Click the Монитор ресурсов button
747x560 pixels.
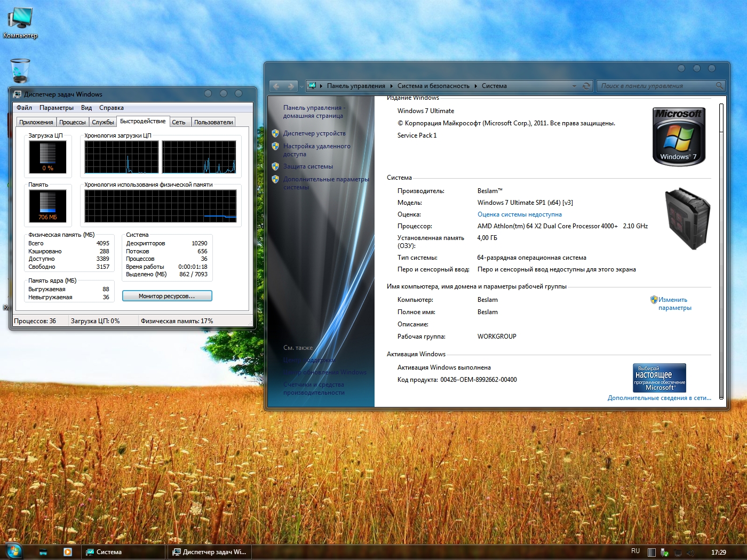167,296
